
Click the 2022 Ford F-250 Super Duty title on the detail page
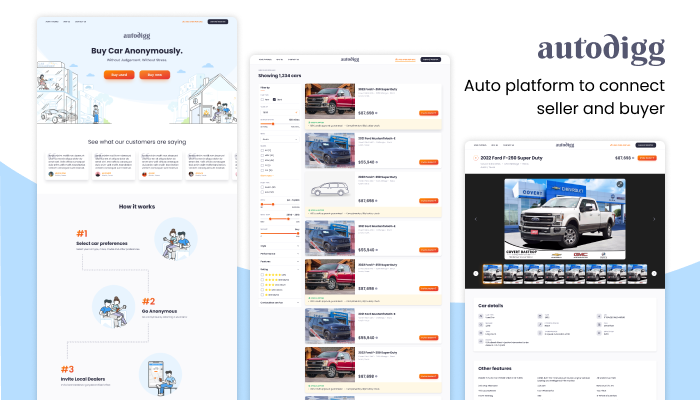pos(511,158)
